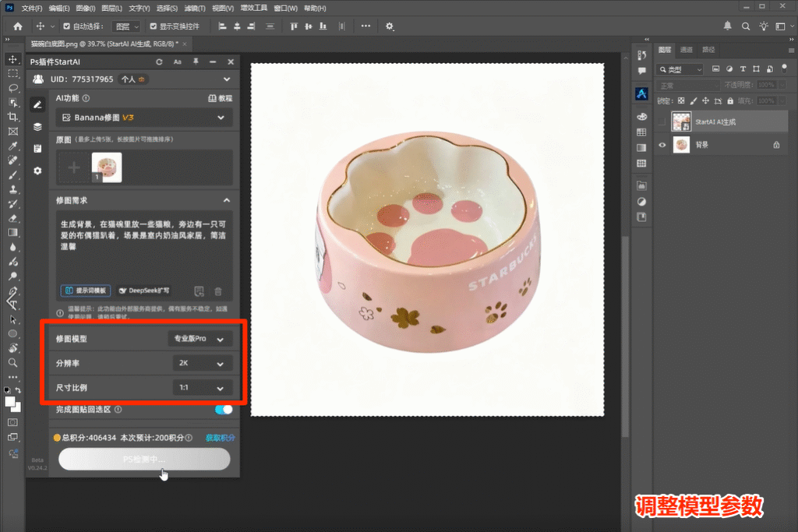Toggle lock image pixels brush icon

693,100
